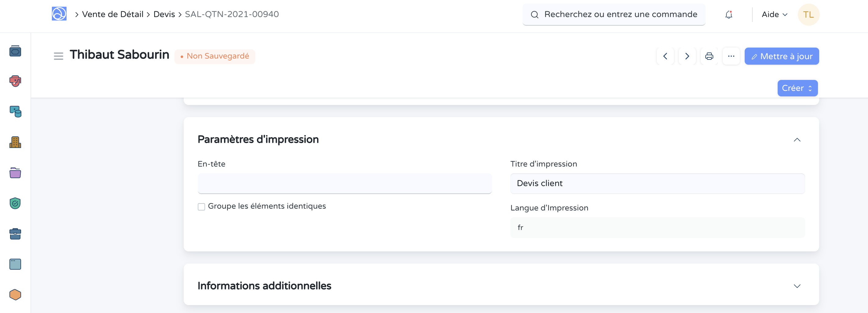This screenshot has height=313, width=868.
Task: Expand the Informations additionnelles section
Action: [797, 286]
